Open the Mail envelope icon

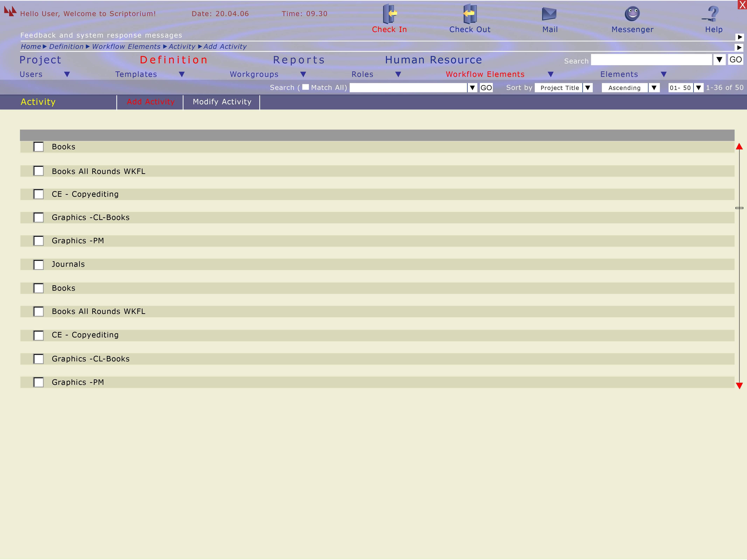click(549, 14)
